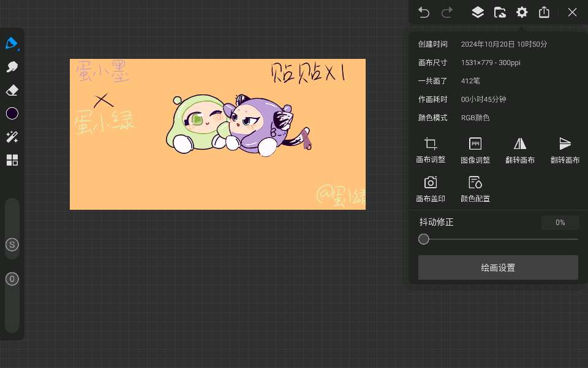
Task: Open the dark purple color swatch
Action: coord(12,113)
